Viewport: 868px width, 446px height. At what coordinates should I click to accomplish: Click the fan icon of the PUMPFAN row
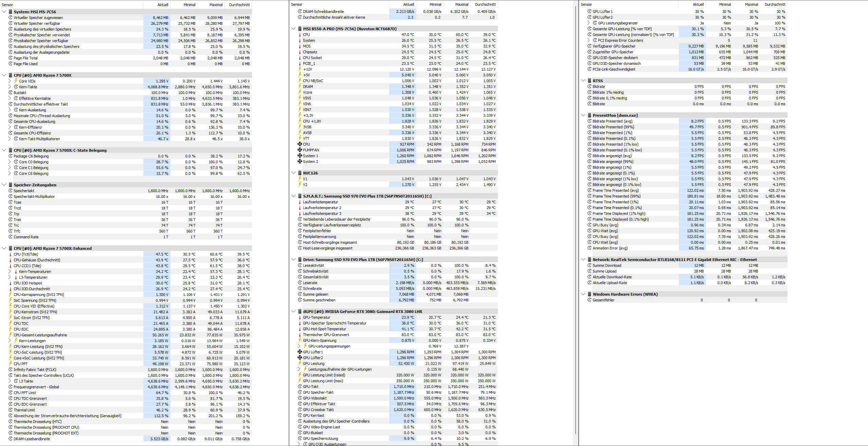pyautogui.click(x=300, y=150)
